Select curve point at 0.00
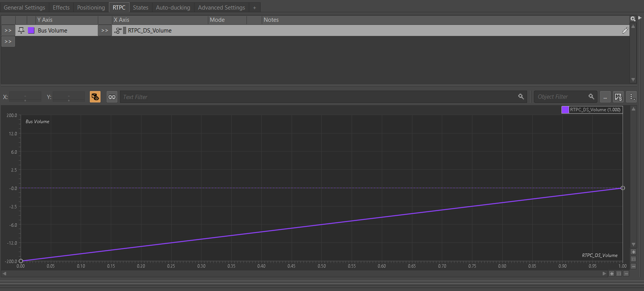 [x=21, y=261]
